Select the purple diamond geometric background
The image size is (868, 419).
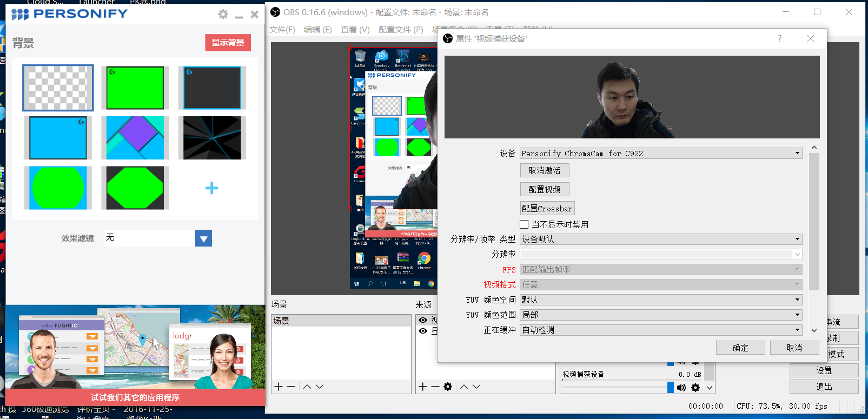pyautogui.click(x=135, y=138)
